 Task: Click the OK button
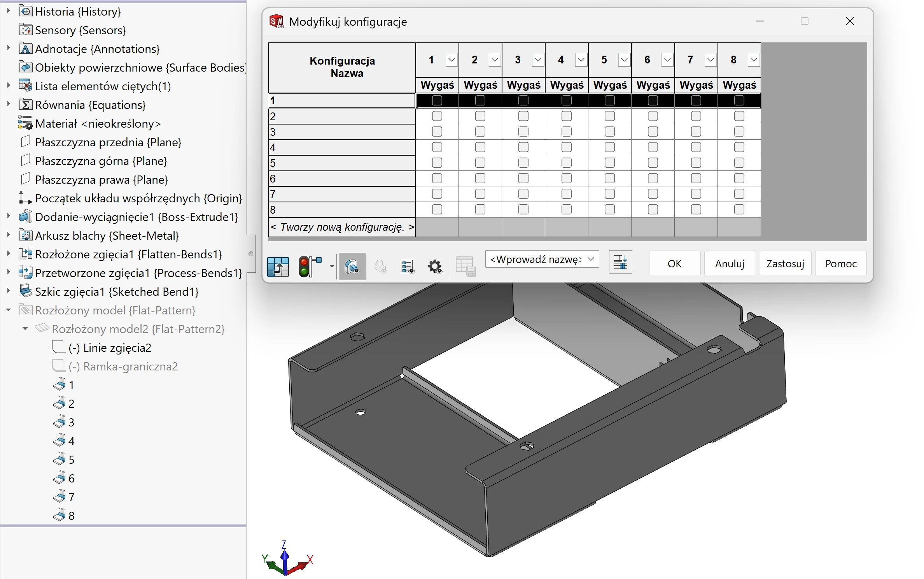click(675, 263)
